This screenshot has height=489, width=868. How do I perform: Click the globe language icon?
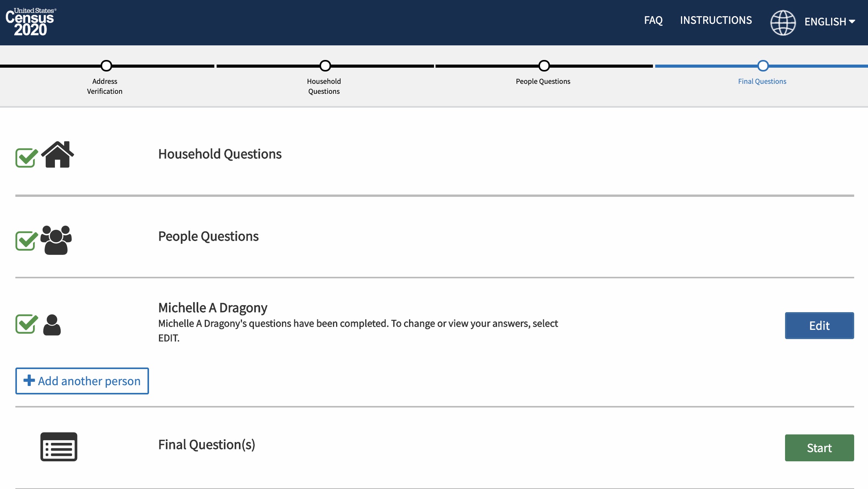783,23
